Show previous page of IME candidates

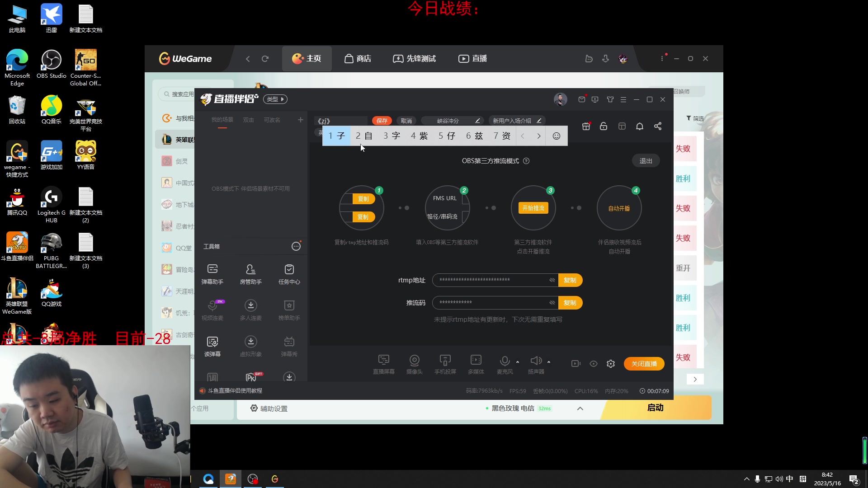[523, 136]
